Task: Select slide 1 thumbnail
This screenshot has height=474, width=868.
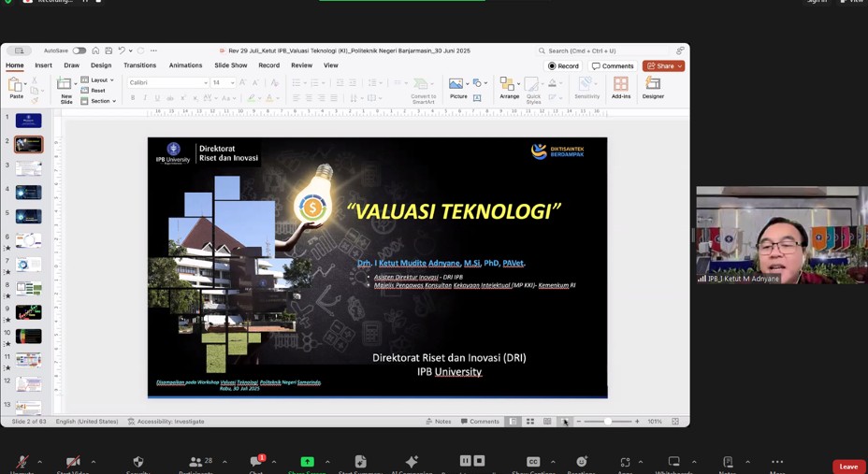Action: pos(28,120)
